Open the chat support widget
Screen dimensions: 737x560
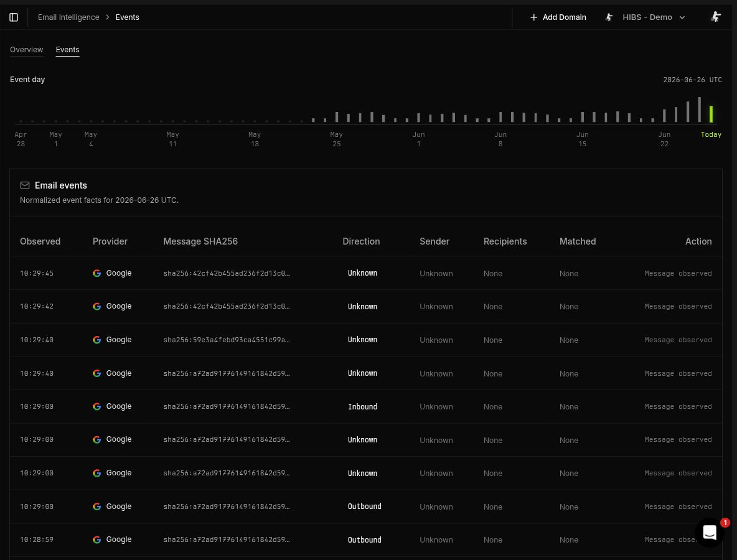tap(709, 532)
